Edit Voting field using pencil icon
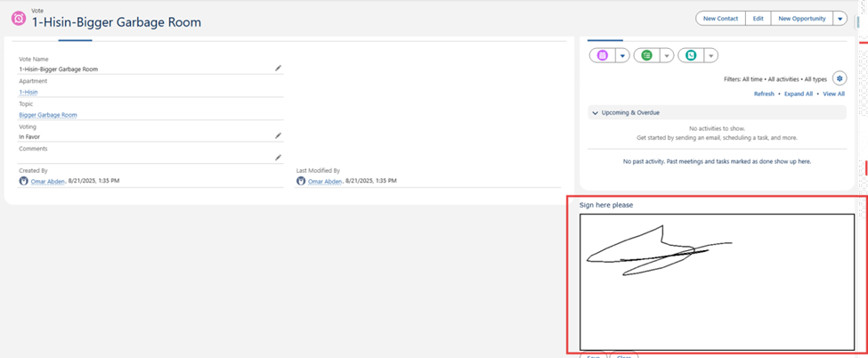868x358 pixels. 278,135
